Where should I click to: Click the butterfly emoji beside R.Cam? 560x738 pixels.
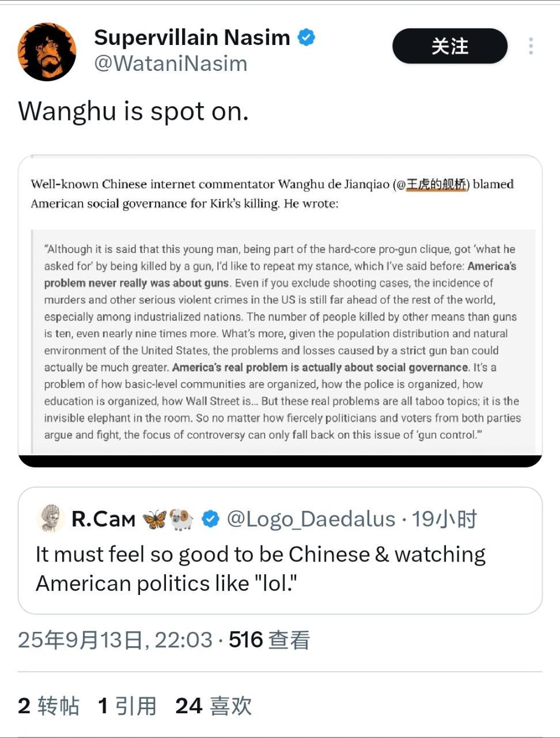click(154, 519)
